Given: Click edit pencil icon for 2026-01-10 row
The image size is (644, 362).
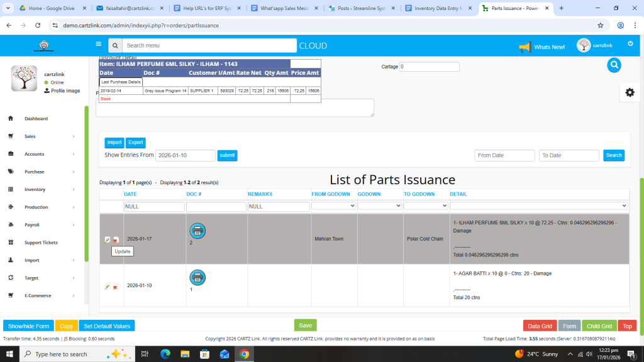Looking at the screenshot, I should point(108,287).
